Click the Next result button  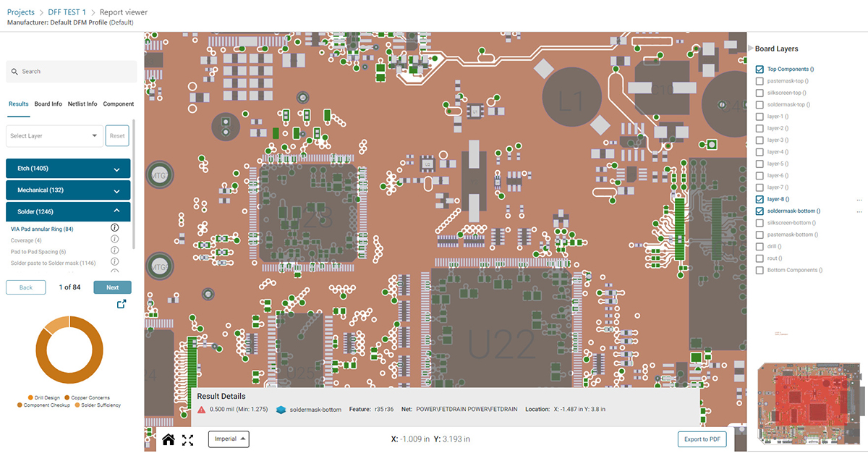point(112,287)
